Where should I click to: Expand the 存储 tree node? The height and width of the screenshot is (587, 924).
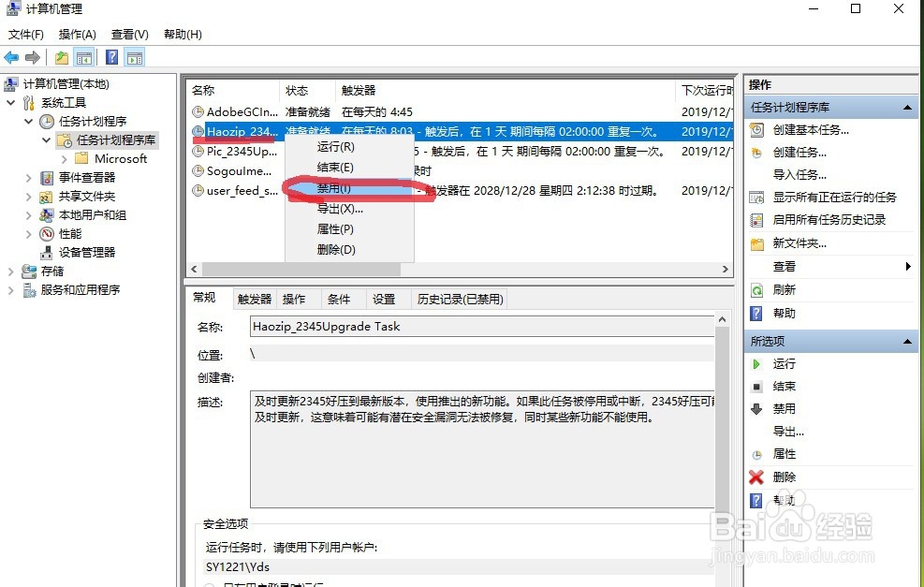click(10, 271)
